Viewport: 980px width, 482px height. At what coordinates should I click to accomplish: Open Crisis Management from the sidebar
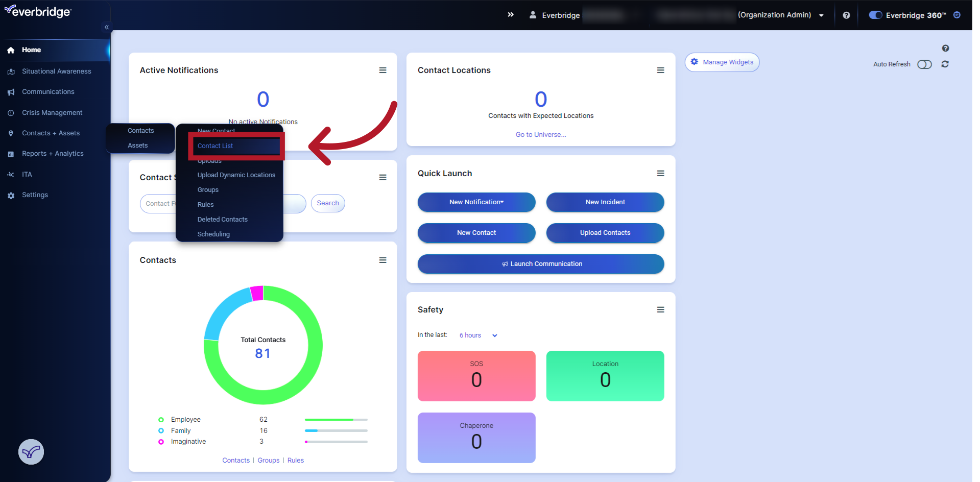(x=52, y=112)
